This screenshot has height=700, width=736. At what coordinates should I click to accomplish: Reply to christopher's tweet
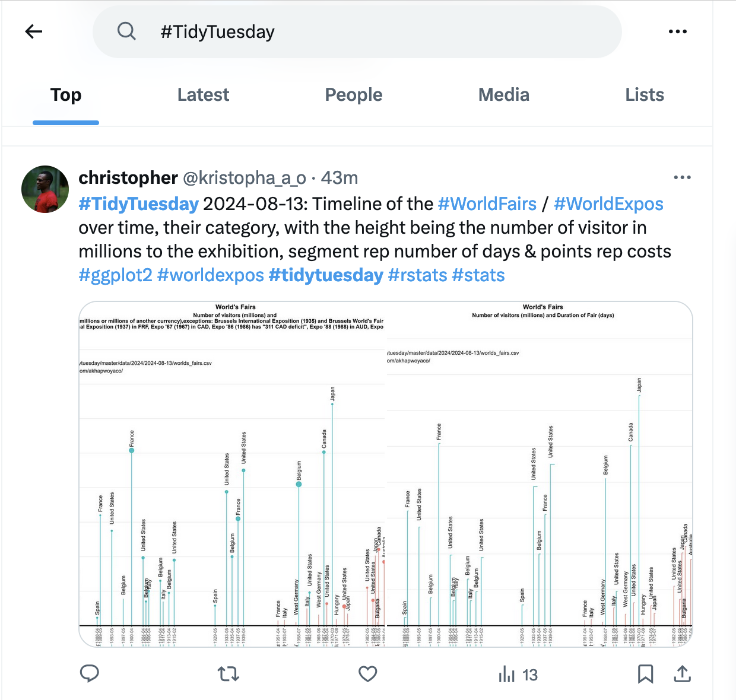click(x=90, y=673)
